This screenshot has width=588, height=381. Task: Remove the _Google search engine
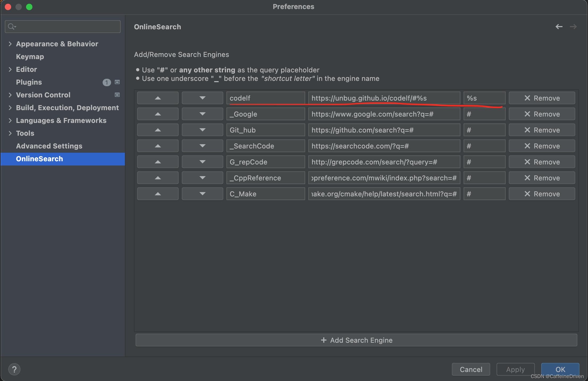coord(542,114)
